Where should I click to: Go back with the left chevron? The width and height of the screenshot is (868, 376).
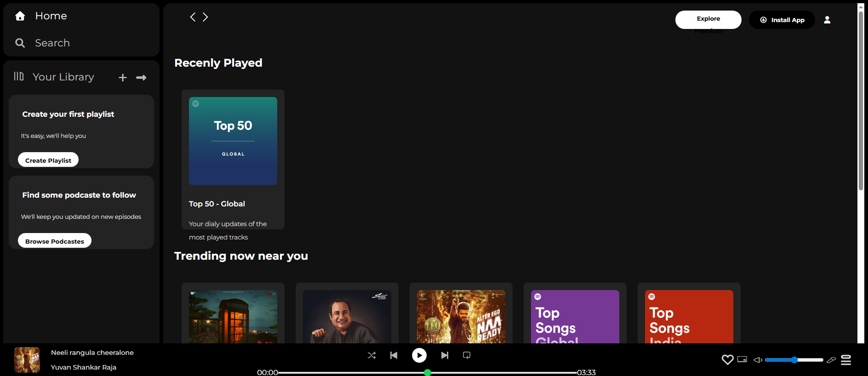point(193,17)
